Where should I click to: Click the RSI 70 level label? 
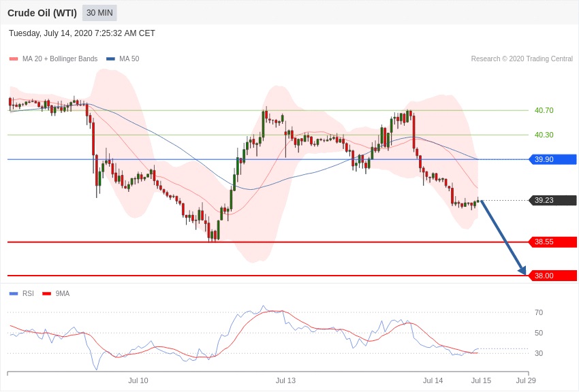point(539,312)
